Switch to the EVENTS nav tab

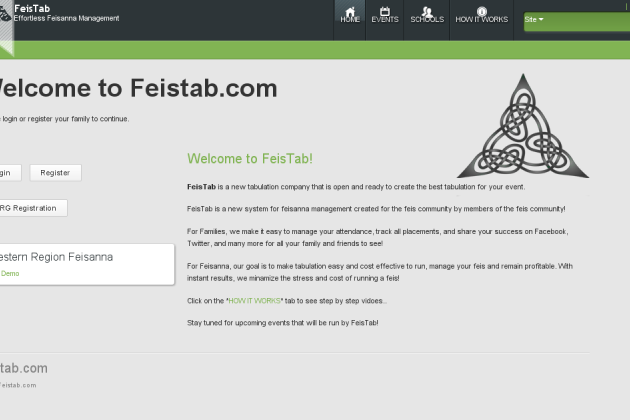coord(385,20)
